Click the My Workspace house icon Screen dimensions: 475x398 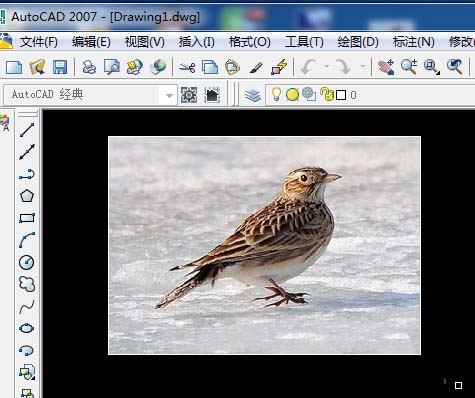tap(212, 95)
